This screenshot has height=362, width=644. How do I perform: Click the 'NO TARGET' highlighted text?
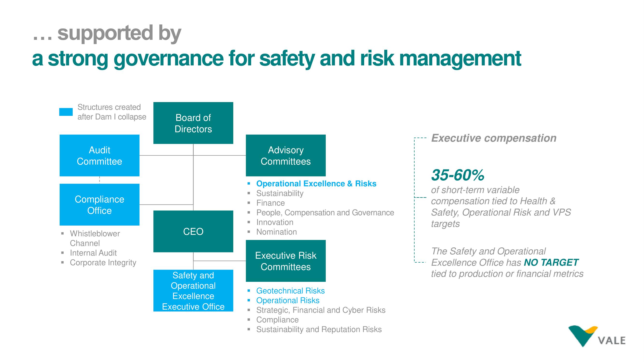click(551, 263)
